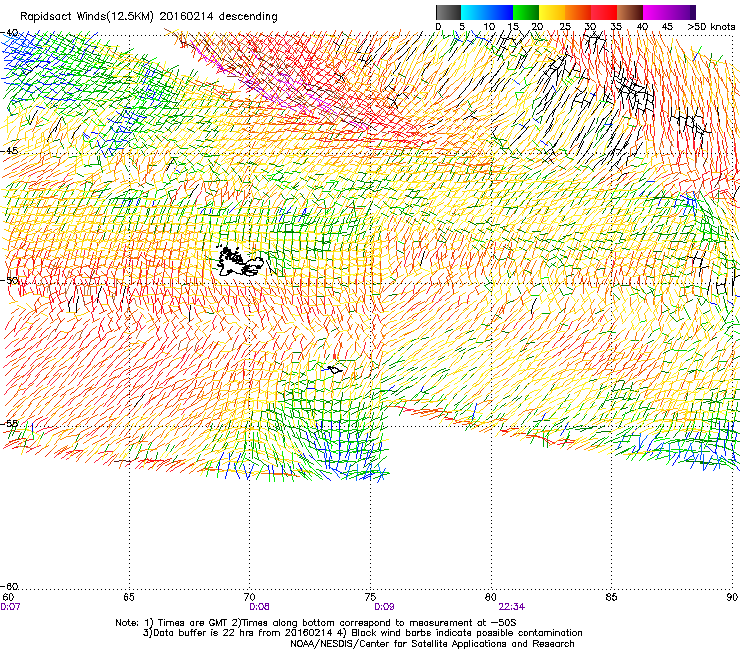This screenshot has width=740, height=650.
Task: Click the yellow 20-25 knots legend band
Action: coord(552,12)
